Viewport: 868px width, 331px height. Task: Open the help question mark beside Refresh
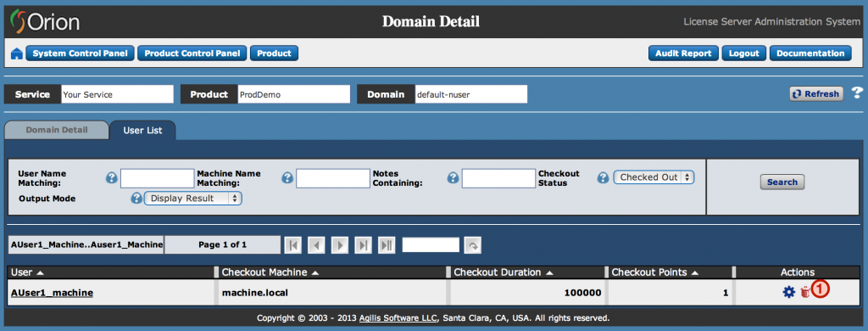coord(857,93)
